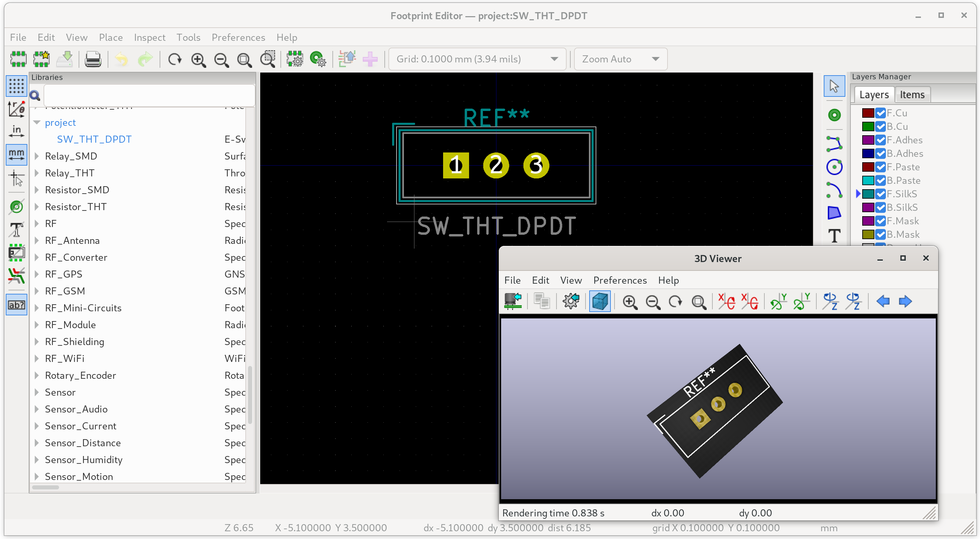Open the Inspect menu
This screenshot has width=980, height=539.
click(x=149, y=37)
